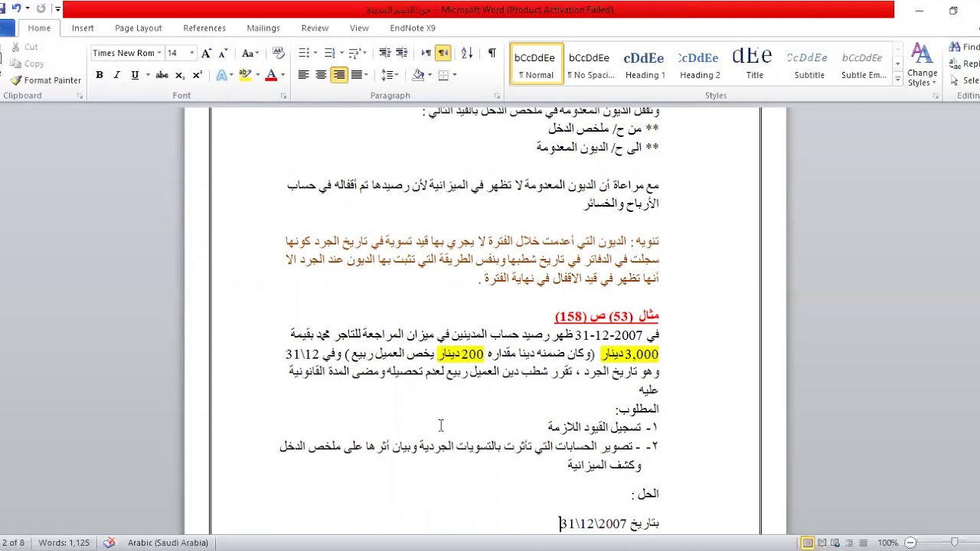The image size is (980, 551).
Task: Open the underline style dropdown arrow
Action: tap(146, 75)
